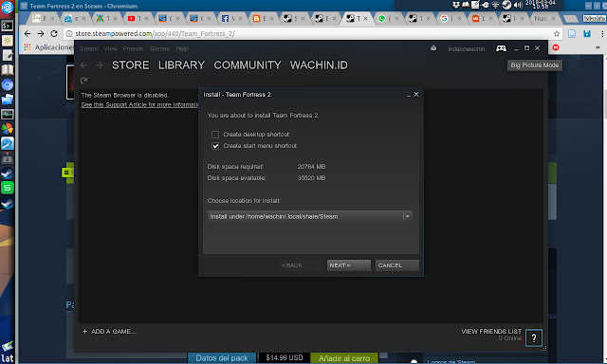Click Steam client back arrow
607x364 pixels.
[84, 65]
